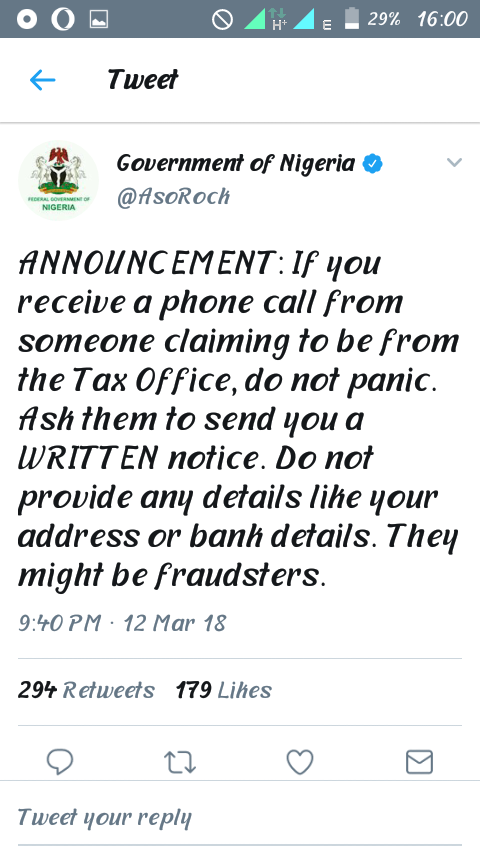Tap the retweet arrows icon
The height and width of the screenshot is (854, 480).
point(180,762)
